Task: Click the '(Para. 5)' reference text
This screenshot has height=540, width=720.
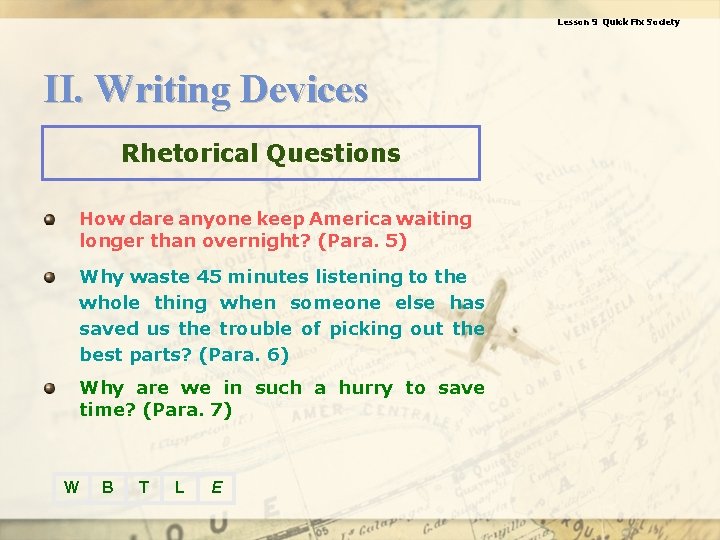Action: (x=362, y=241)
